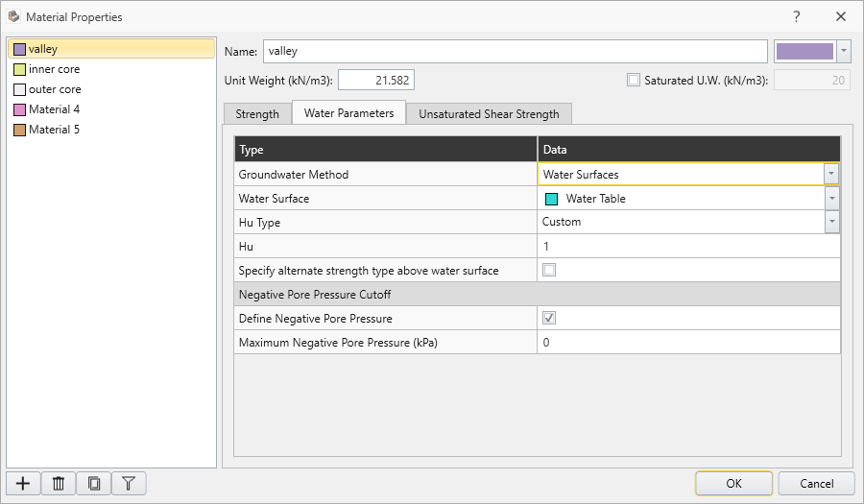
Task: Click the Type column header
Action: tap(386, 149)
